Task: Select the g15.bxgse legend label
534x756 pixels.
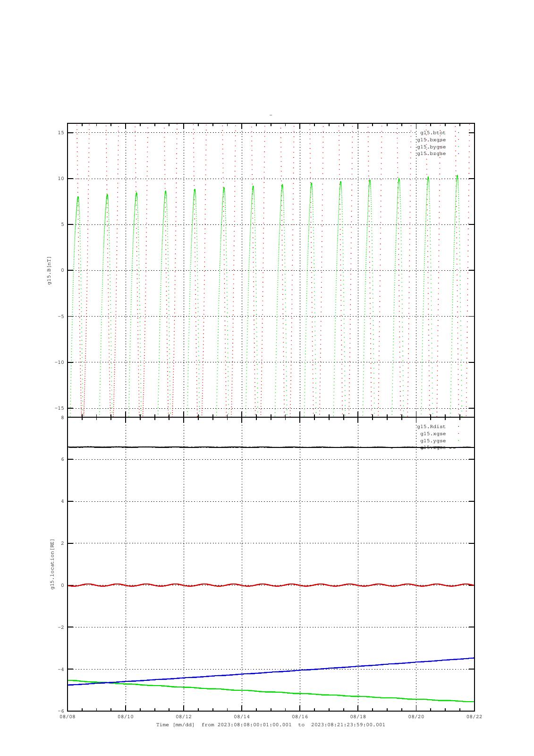Action: click(x=431, y=140)
